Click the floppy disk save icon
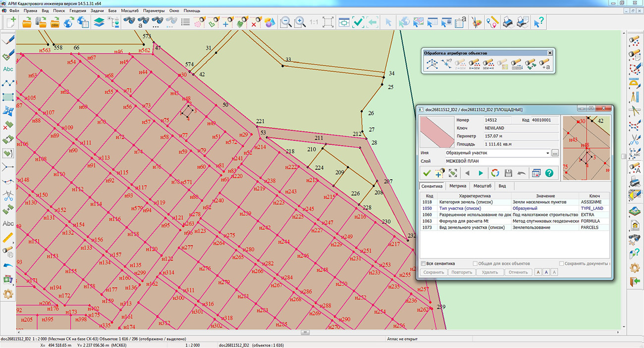The height and width of the screenshot is (348, 644). pos(508,173)
